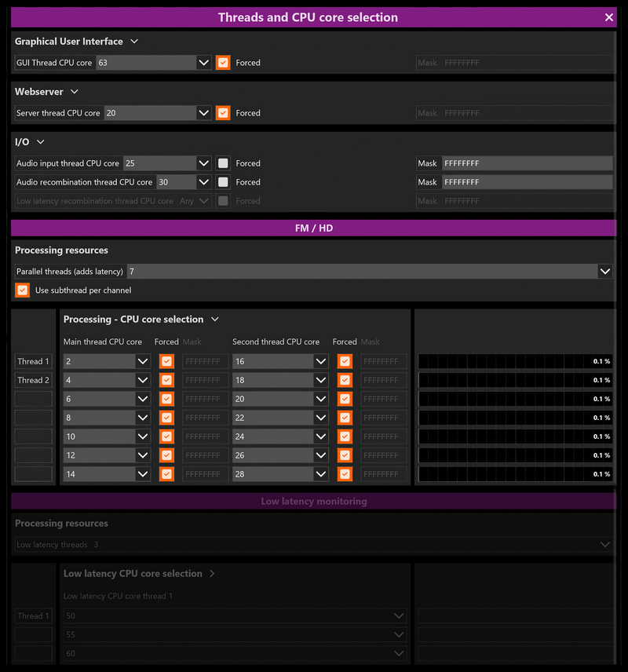Click the Processing resources heading under FM / HD
Viewport: 628px width, 672px height.
[61, 250]
